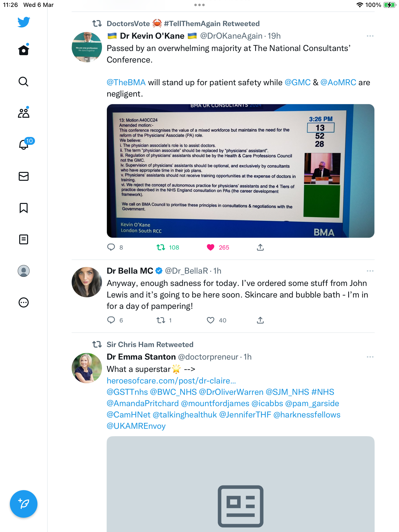Open the Messages envelope icon

24,176
